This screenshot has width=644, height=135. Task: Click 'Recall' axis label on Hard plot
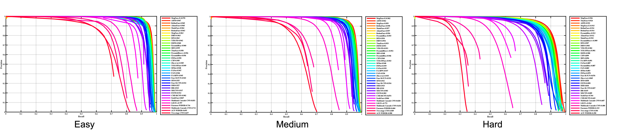point(490,117)
